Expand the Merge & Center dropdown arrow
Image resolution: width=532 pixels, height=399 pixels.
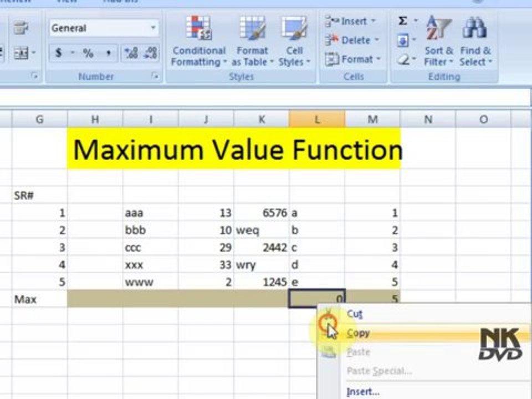(x=34, y=53)
